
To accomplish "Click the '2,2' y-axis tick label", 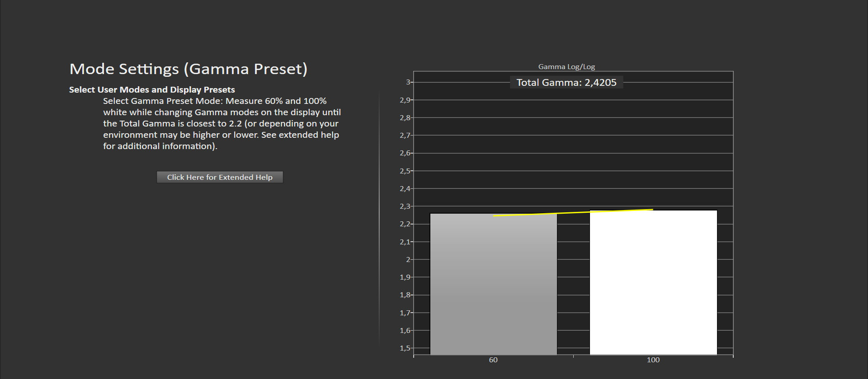I will [405, 224].
